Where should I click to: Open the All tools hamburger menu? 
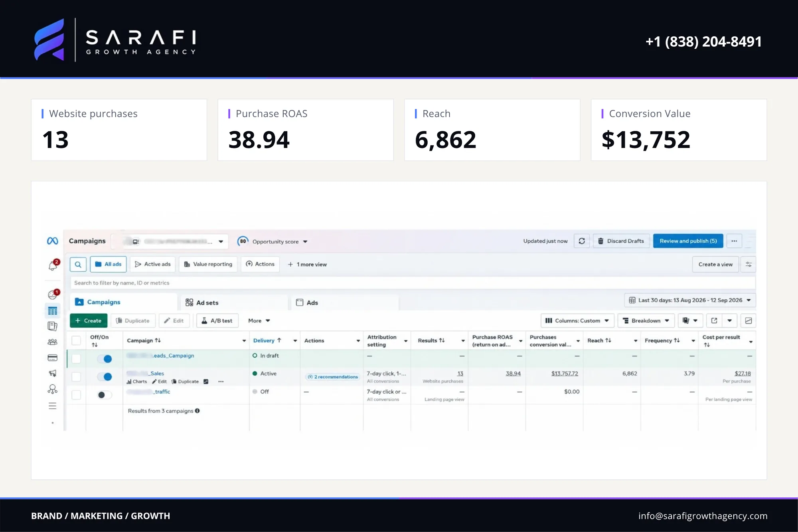[52, 406]
